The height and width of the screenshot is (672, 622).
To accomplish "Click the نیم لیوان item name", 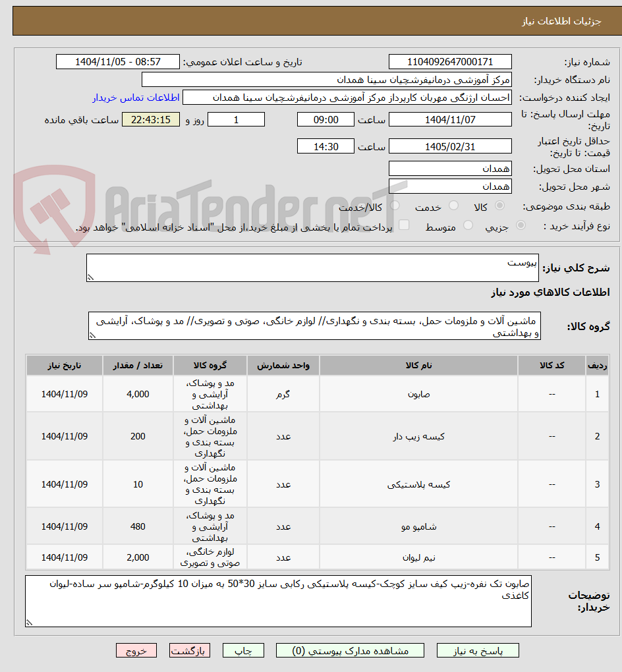I will (418, 557).
